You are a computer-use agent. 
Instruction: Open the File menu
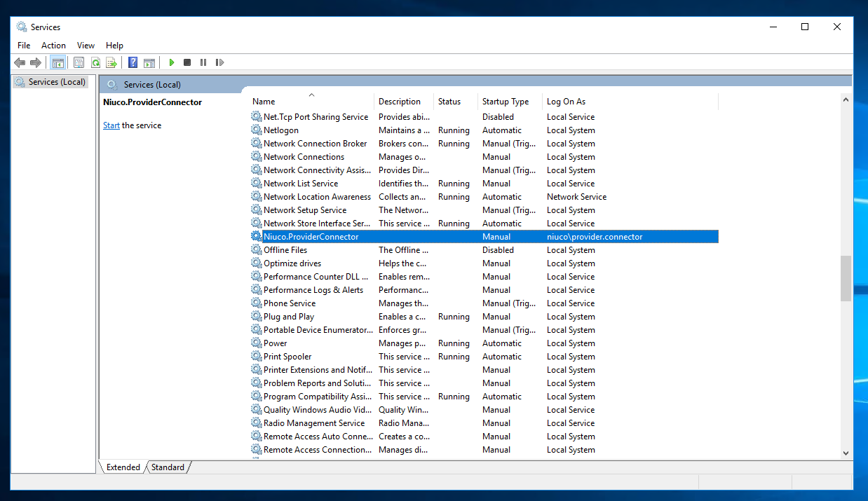coord(24,45)
